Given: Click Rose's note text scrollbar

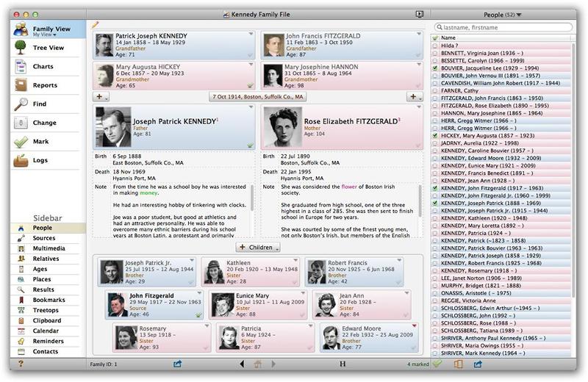Looking at the screenshot, I should click(420, 201).
